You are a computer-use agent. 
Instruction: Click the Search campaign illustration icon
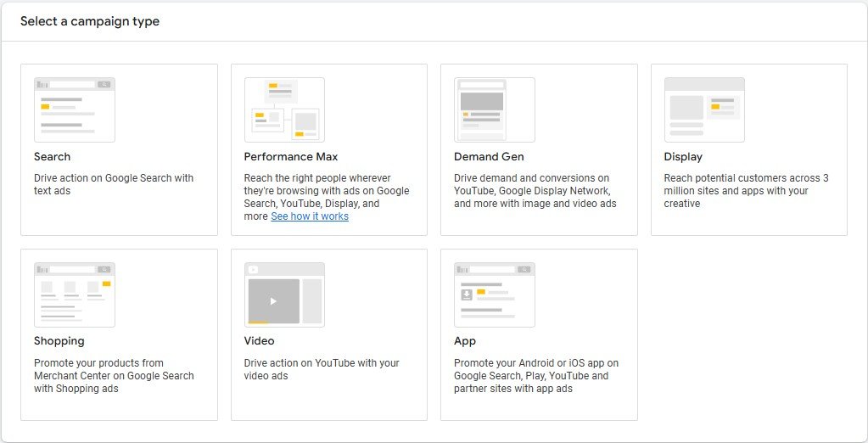point(74,109)
